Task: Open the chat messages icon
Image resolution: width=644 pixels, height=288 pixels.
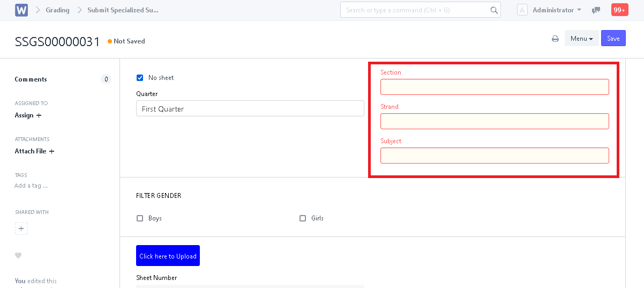Action: click(x=596, y=10)
